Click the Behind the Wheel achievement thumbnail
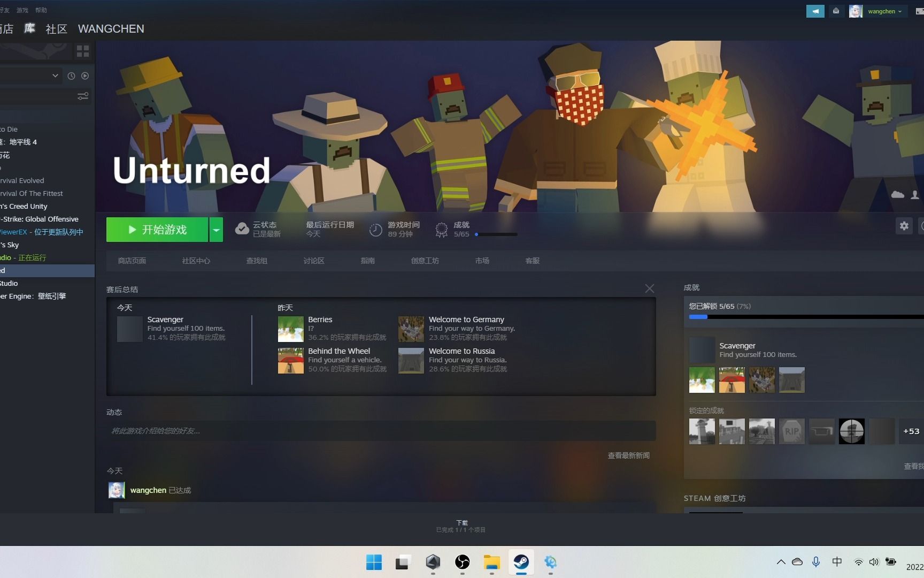This screenshot has height=578, width=924. [291, 361]
